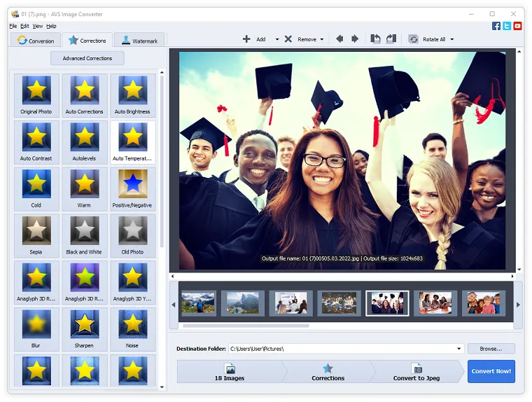
Task: Open the View menu
Action: tap(38, 26)
